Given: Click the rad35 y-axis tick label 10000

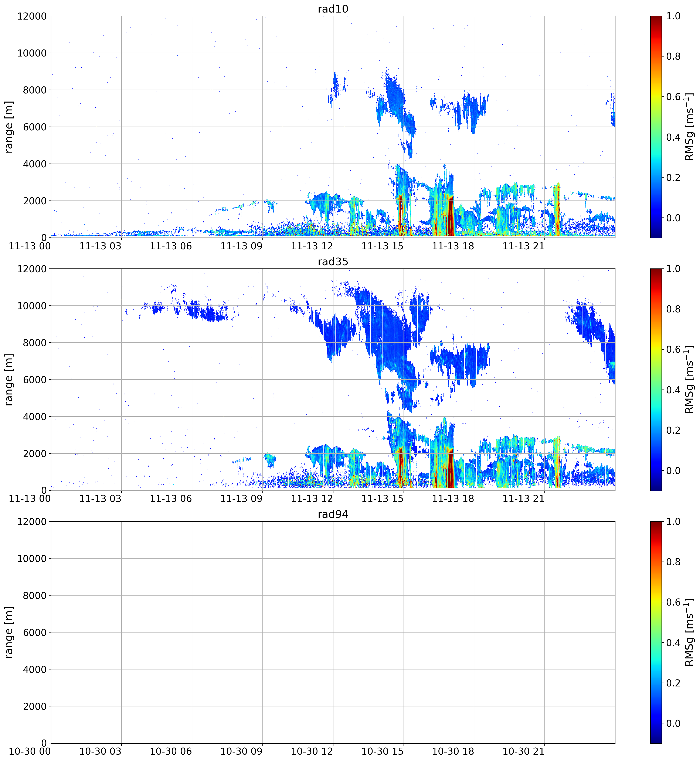Looking at the screenshot, I should [32, 306].
